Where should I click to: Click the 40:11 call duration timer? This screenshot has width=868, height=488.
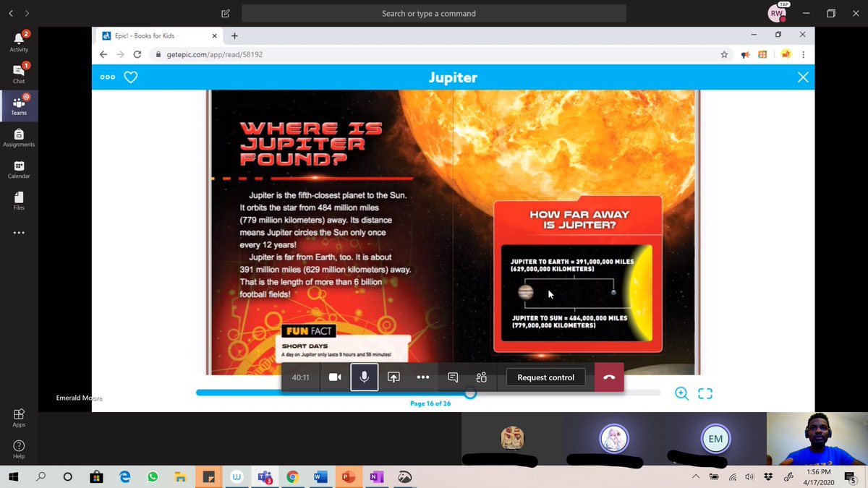[301, 377]
